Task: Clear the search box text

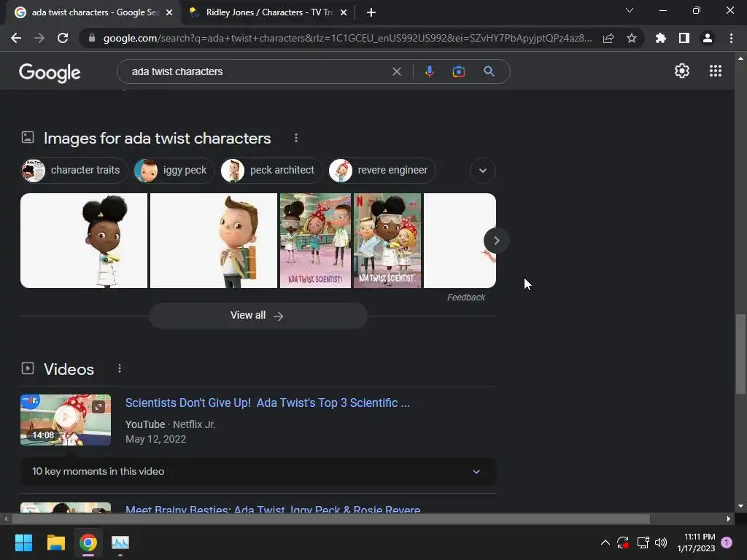Action: pyautogui.click(x=396, y=71)
